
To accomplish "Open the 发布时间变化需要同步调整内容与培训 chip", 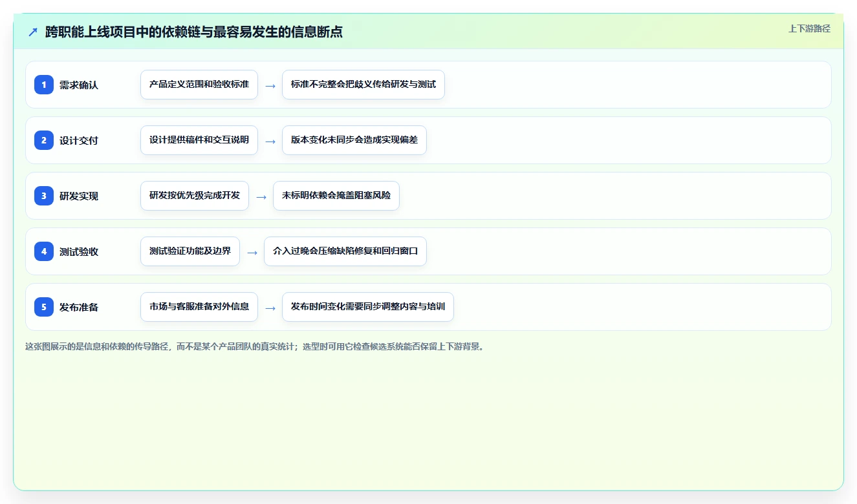I will tap(368, 307).
